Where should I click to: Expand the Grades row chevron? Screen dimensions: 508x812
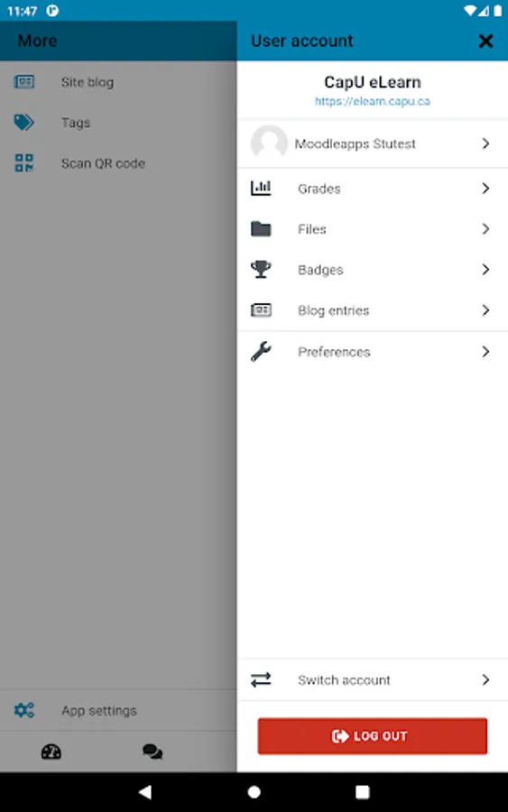click(485, 188)
